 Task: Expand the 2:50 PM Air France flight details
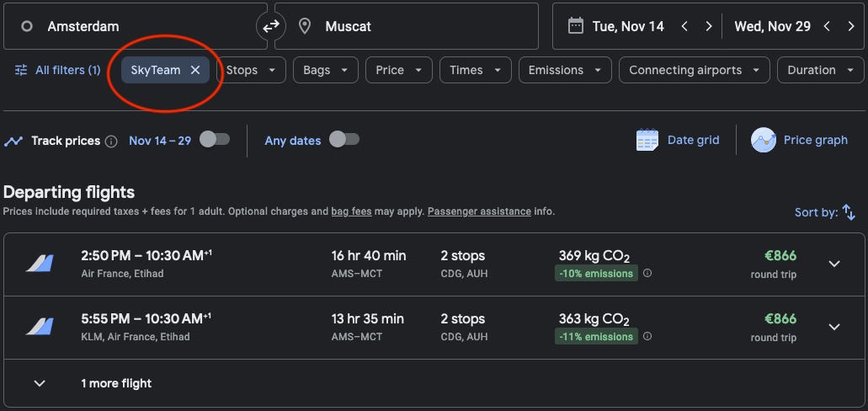point(833,264)
